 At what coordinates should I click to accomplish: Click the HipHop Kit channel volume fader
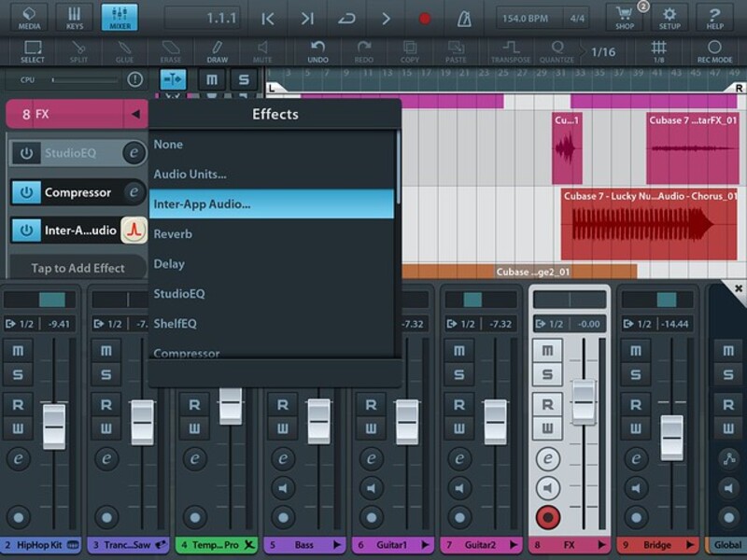click(x=54, y=427)
